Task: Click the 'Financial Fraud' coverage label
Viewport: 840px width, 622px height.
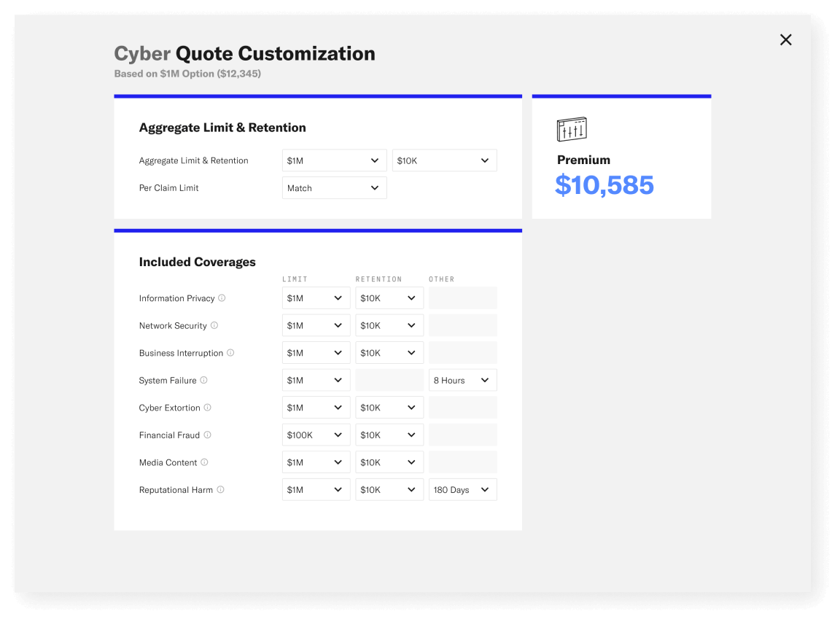Action: (x=169, y=435)
